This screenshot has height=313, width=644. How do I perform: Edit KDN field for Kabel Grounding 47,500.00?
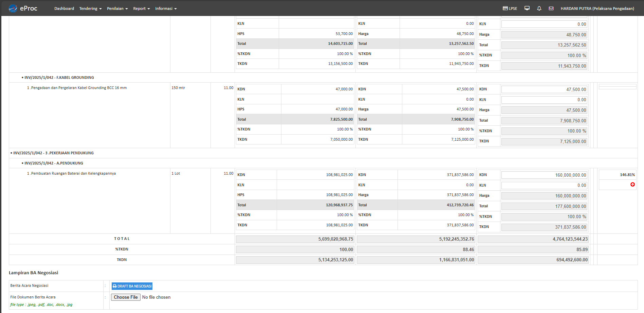(544, 89)
